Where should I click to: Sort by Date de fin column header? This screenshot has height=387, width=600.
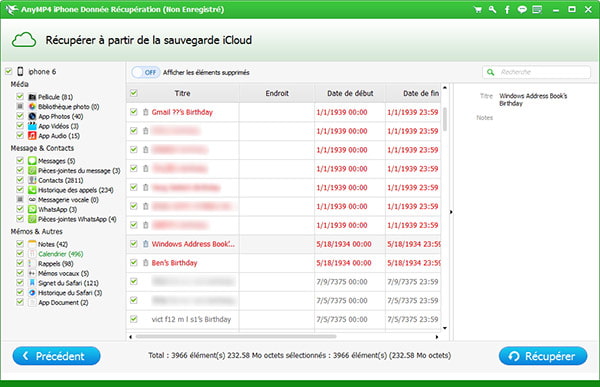[413, 93]
